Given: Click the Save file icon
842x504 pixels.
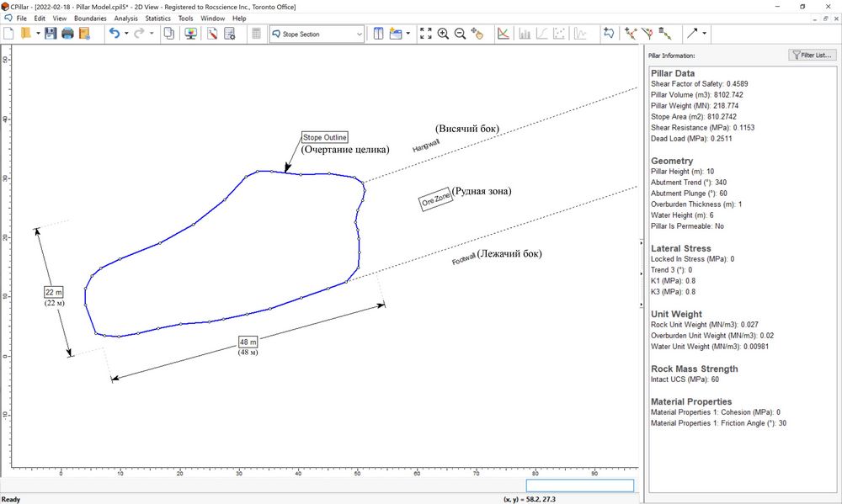Looking at the screenshot, I should pyautogui.click(x=51, y=34).
